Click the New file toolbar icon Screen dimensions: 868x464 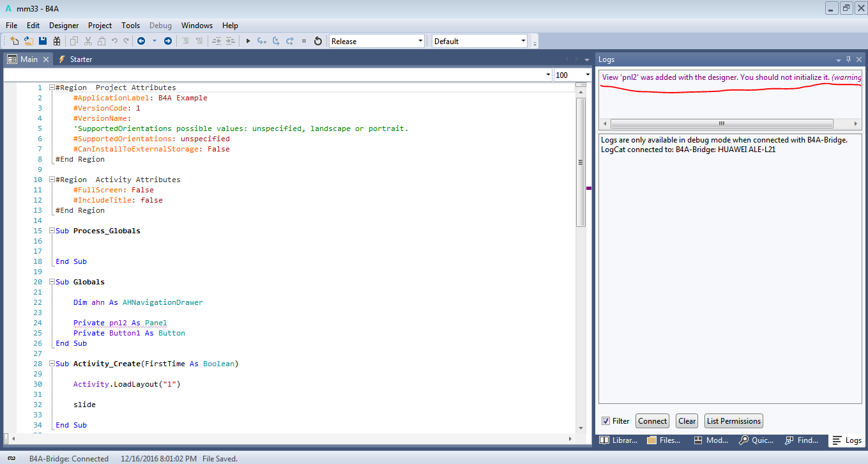click(x=14, y=41)
